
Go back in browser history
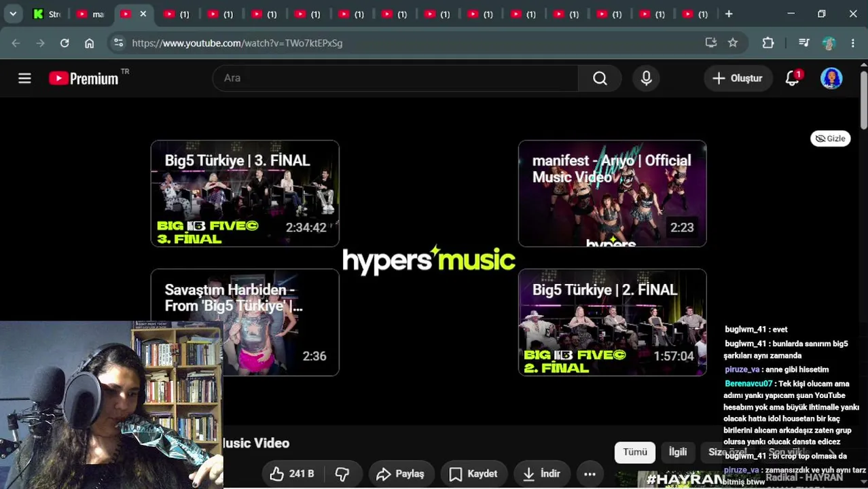tap(16, 43)
